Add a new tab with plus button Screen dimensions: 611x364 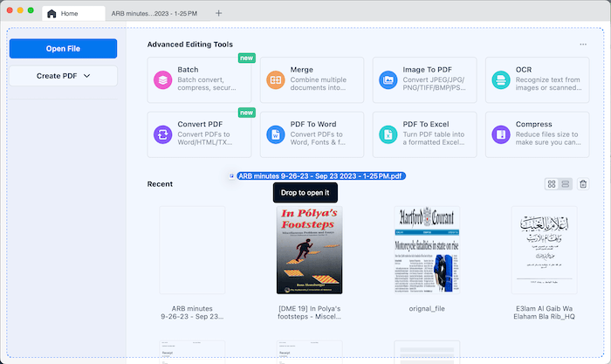(x=218, y=14)
